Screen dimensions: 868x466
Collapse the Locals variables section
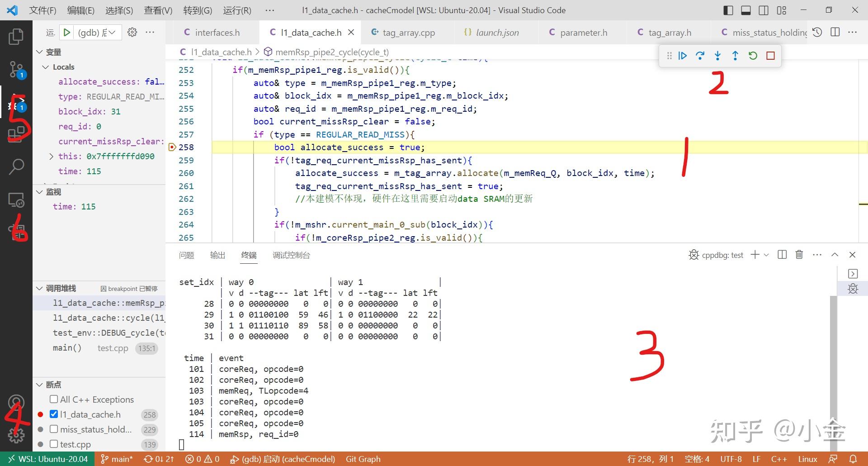click(x=46, y=67)
